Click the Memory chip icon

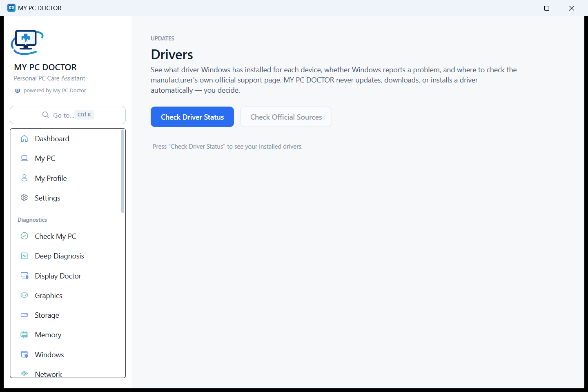pyautogui.click(x=24, y=335)
